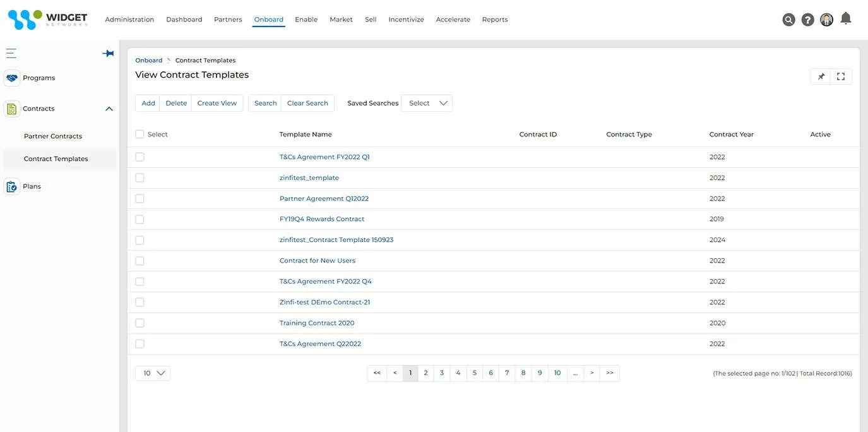Click the total record count text
The image size is (868, 432).
click(826, 373)
